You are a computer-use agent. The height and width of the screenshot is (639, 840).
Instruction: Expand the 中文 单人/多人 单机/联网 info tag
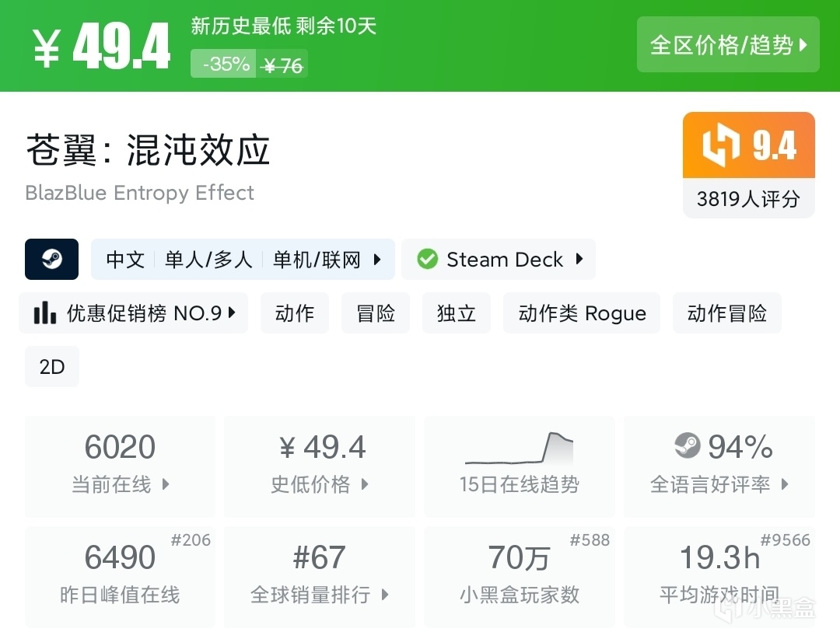[x=243, y=259]
